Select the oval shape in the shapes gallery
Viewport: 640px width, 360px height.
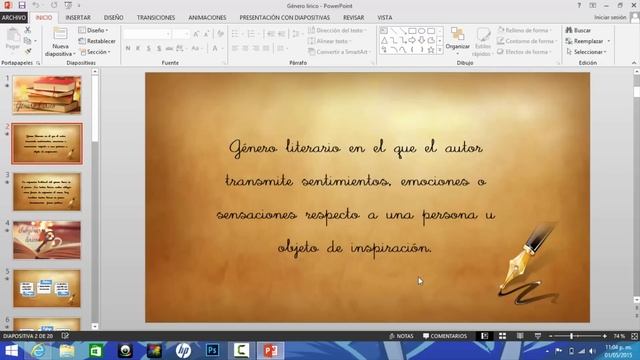(x=422, y=31)
